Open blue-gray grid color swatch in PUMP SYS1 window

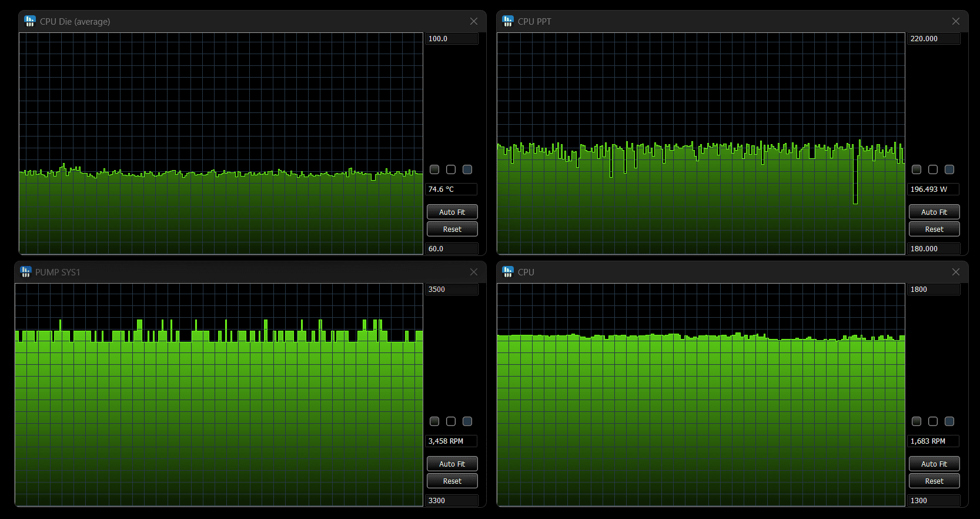[x=467, y=421]
